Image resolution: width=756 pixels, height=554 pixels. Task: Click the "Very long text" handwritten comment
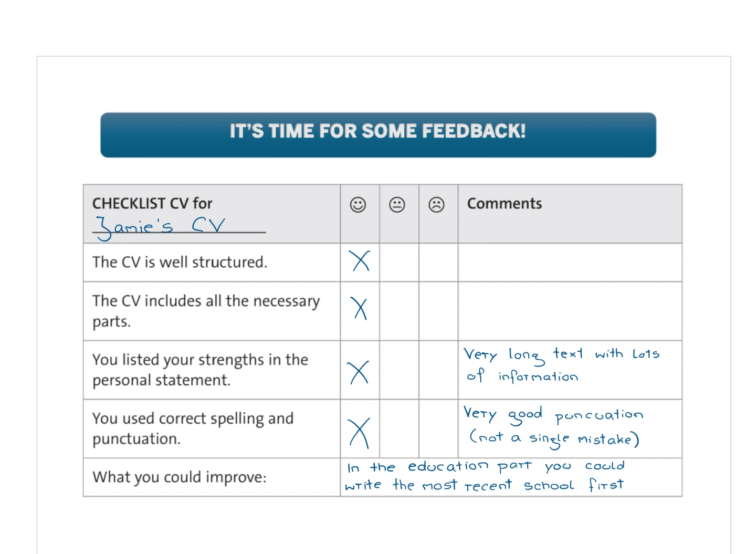561,365
